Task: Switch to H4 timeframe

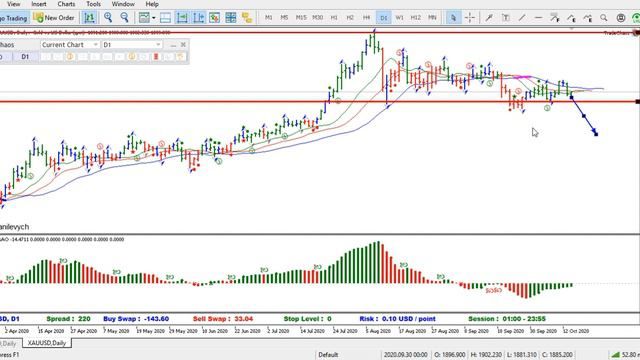Action: [367, 18]
